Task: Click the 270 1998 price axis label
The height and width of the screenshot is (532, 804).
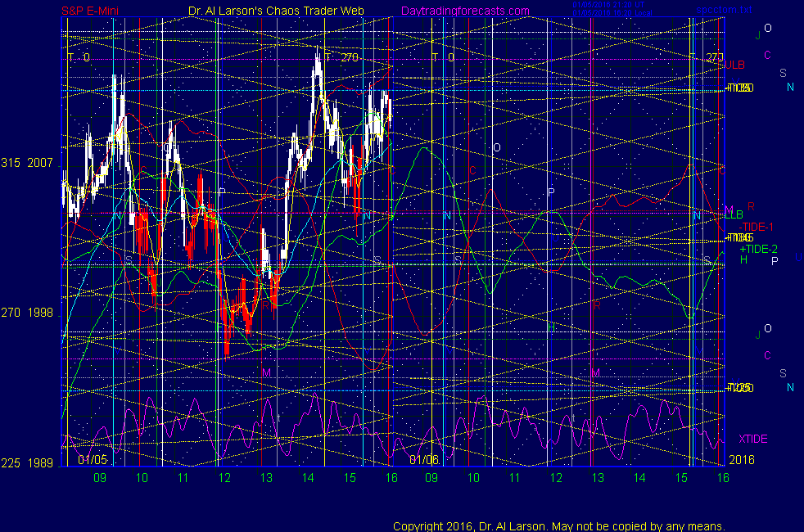Action: pyautogui.click(x=27, y=313)
